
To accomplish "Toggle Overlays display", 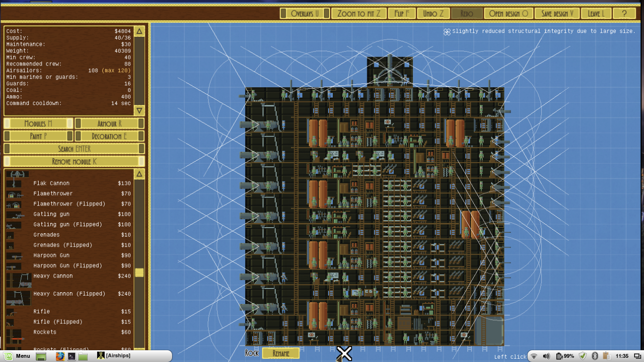I will click(305, 14).
